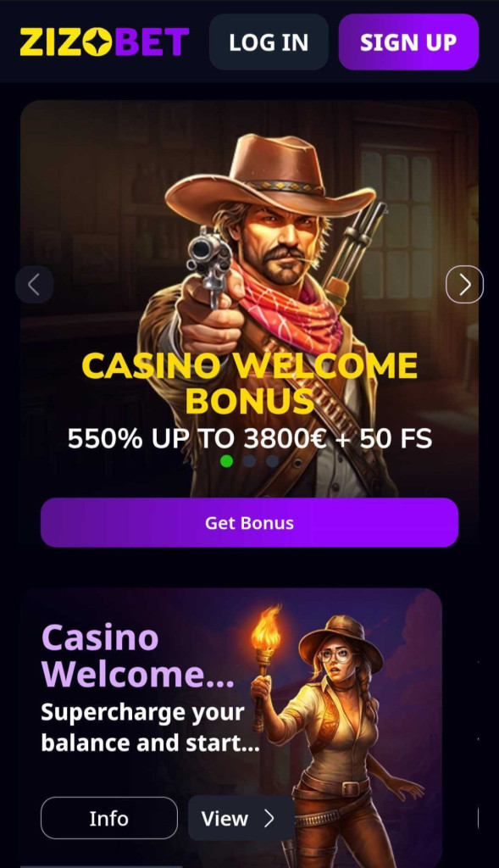Screen dimensions: 499x868
Task: Click the Casino Welcome Bonus headline
Action: pos(249,382)
